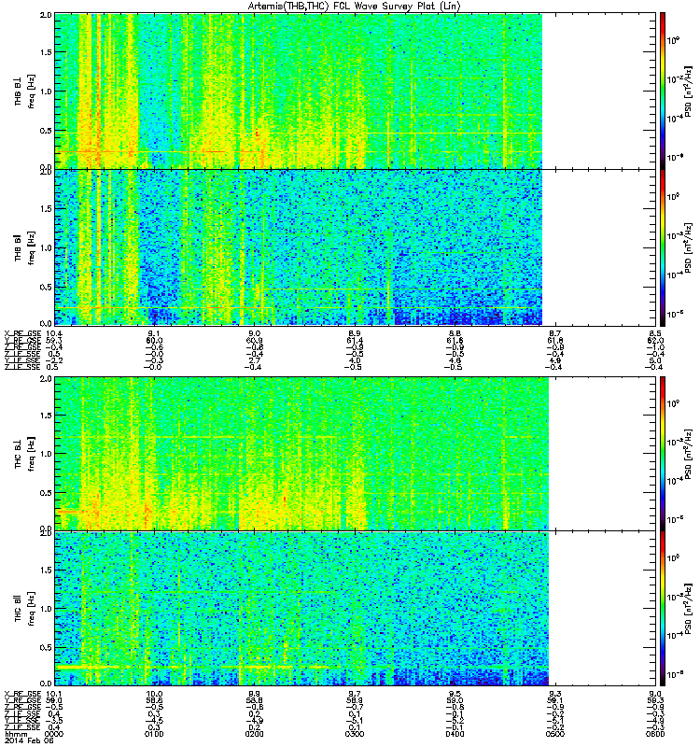Click the THB B-parallel spectrogram panel

356,247
